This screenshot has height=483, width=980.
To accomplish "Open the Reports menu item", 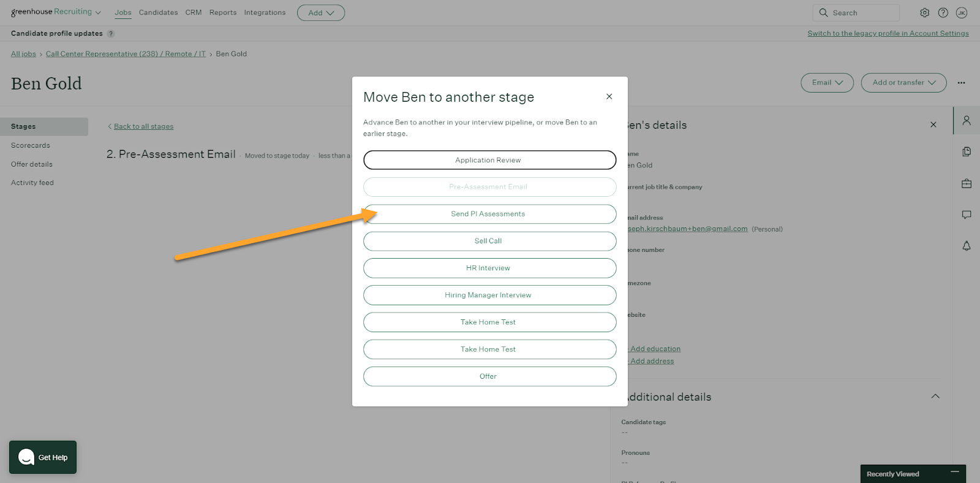I will pyautogui.click(x=223, y=13).
